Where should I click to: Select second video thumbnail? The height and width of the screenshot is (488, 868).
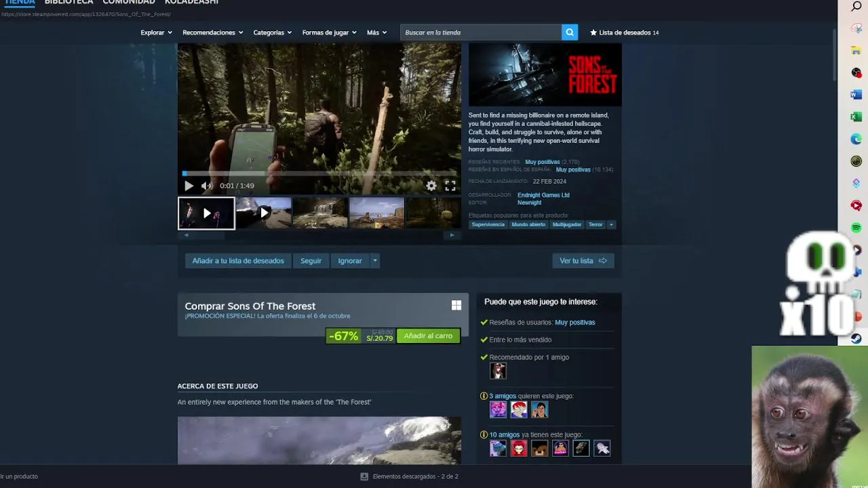[x=264, y=213]
